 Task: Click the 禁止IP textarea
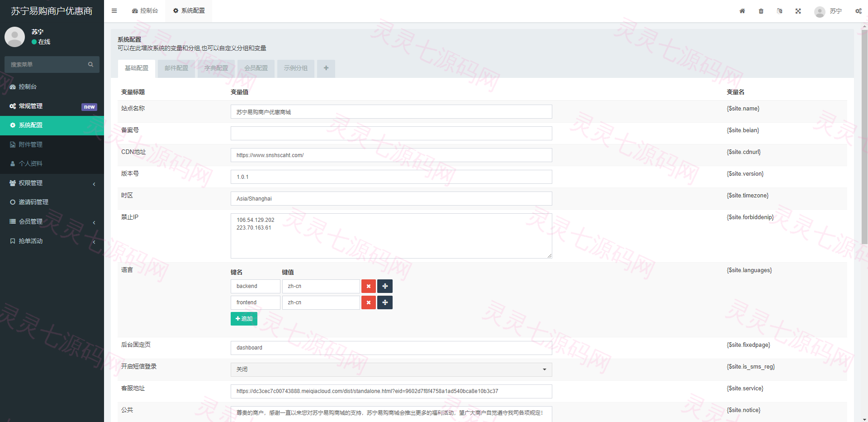pos(391,236)
